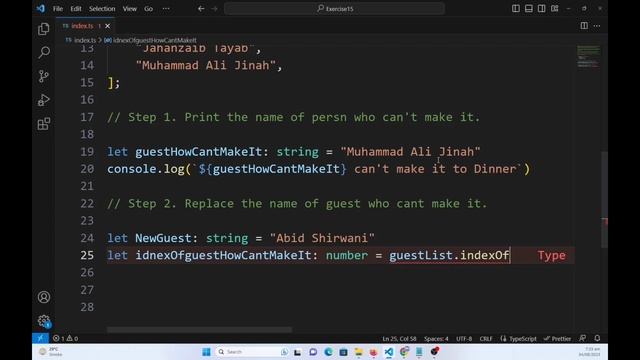Expand hidden menus via title bar ellipsis
The width and height of the screenshot is (640, 360).
tap(166, 9)
